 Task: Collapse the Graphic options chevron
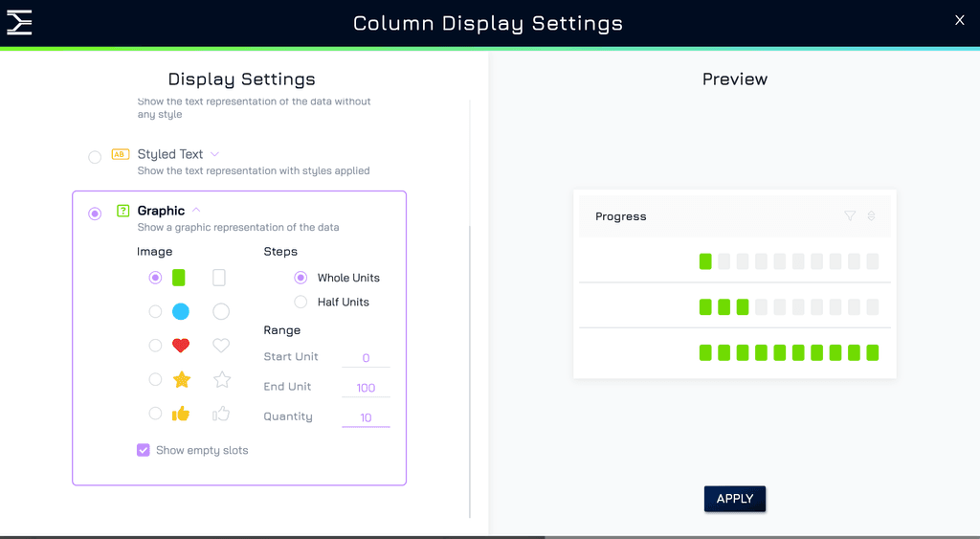[x=196, y=210]
